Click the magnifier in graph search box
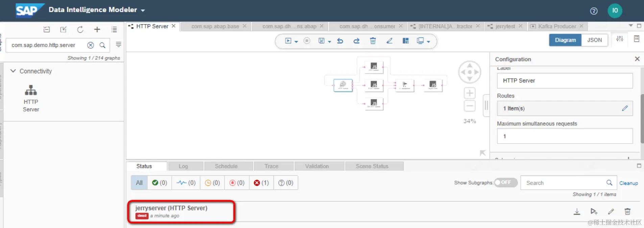 click(x=102, y=45)
